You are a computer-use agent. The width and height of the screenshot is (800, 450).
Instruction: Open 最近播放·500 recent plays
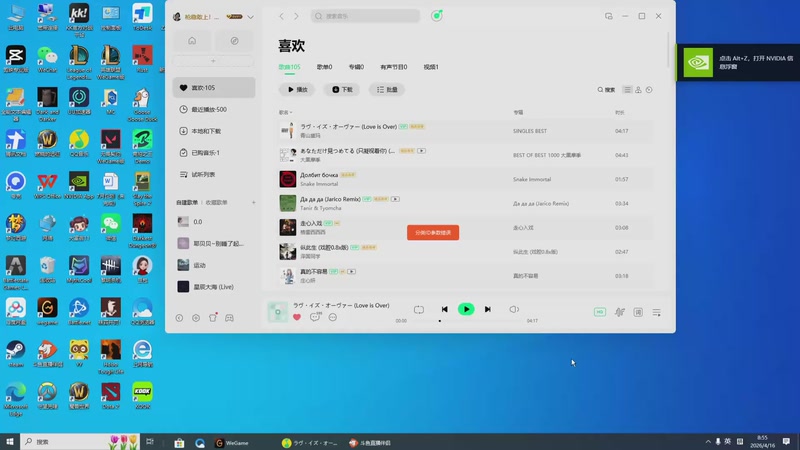214,109
